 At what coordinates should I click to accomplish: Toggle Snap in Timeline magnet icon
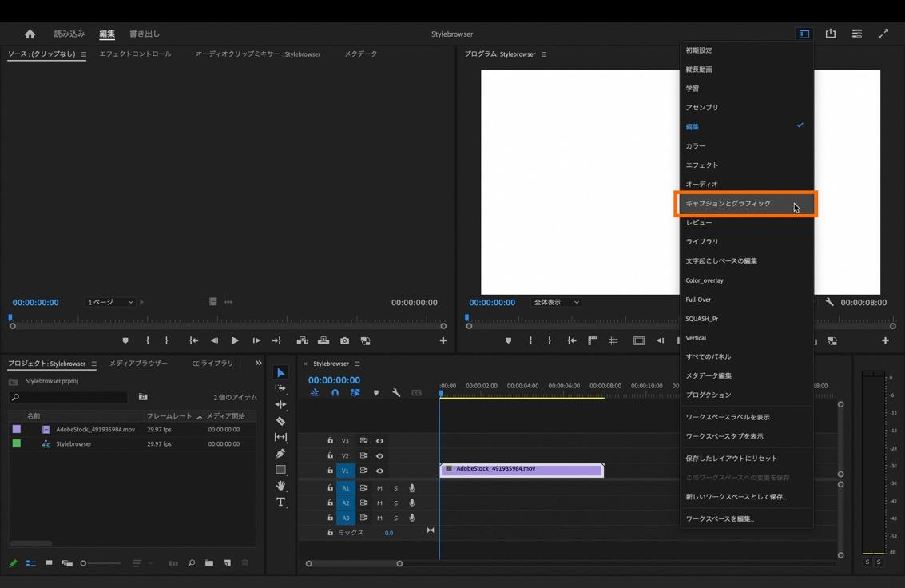(x=335, y=393)
